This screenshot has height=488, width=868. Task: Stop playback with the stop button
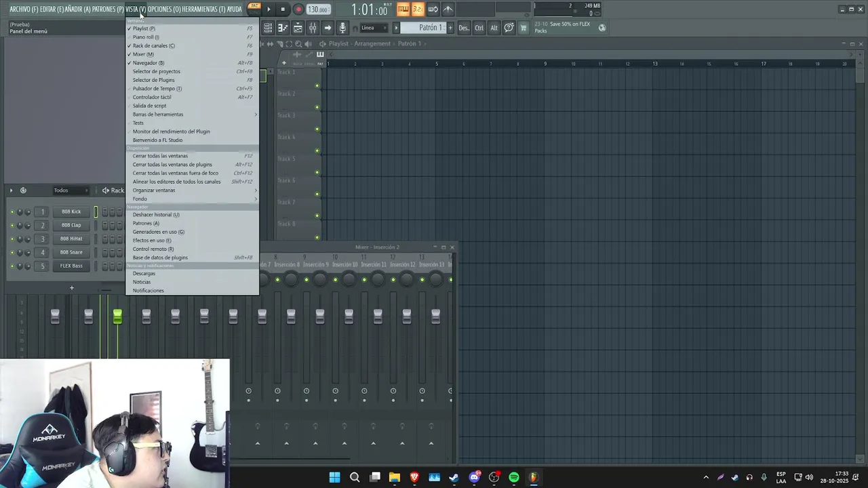click(283, 9)
